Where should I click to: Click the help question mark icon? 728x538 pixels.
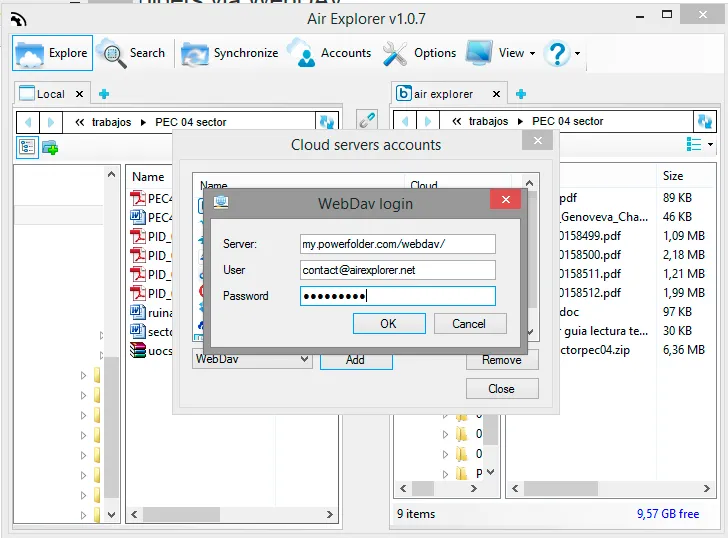coord(557,53)
